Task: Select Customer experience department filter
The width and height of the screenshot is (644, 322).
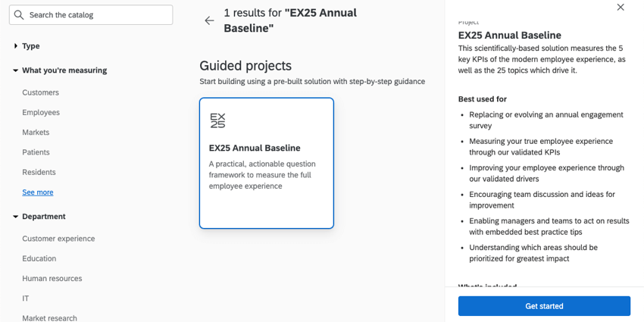Action: (58, 239)
